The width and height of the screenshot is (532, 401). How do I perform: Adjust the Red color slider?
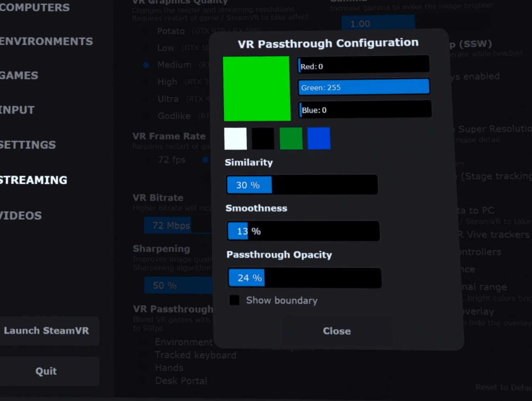[x=364, y=65]
